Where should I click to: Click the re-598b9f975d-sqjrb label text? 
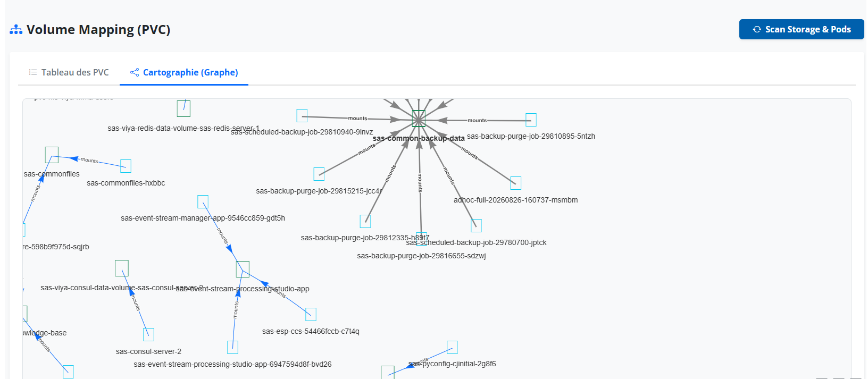[x=56, y=247]
